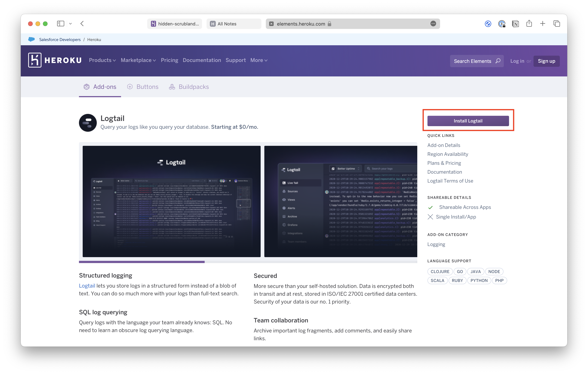The height and width of the screenshot is (374, 588).
Task: Click the SCALA language tag
Action: 437,280
